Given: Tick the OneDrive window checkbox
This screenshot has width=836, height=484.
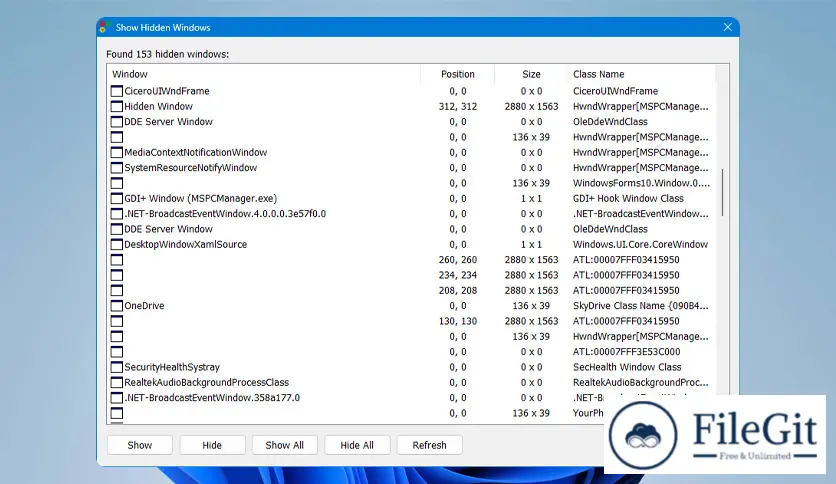Looking at the screenshot, I should coord(117,306).
